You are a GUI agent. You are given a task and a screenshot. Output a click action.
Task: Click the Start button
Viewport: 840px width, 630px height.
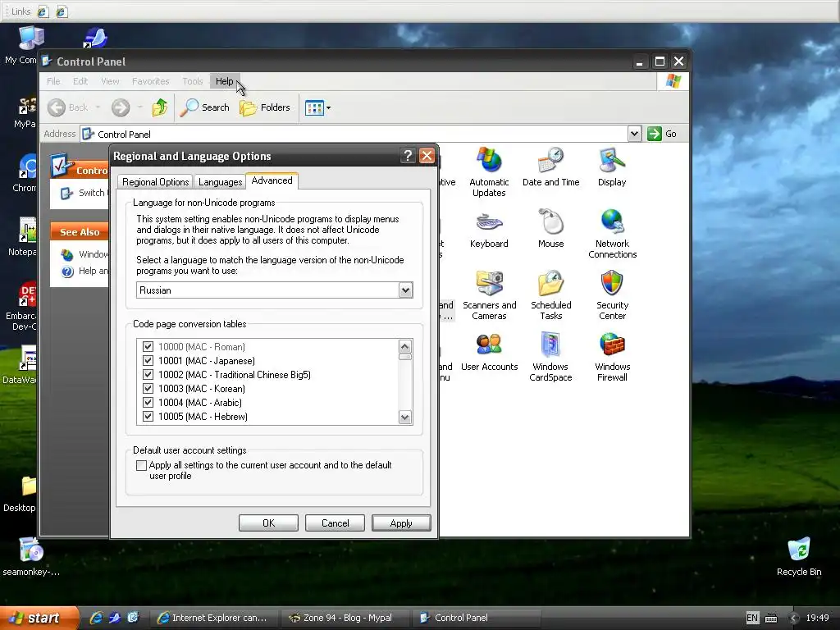tap(39, 618)
